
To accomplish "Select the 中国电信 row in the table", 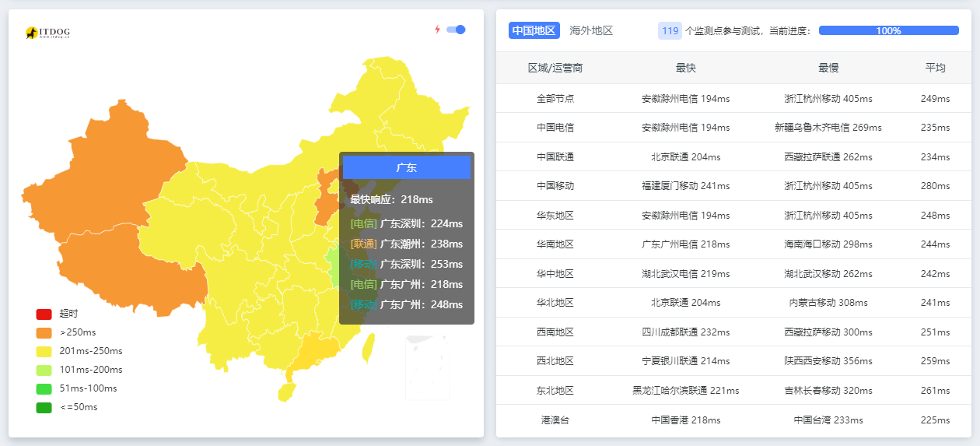I will (555, 128).
